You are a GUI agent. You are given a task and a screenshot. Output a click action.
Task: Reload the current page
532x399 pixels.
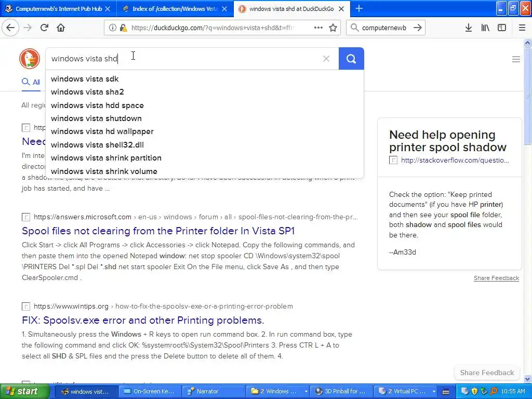(44, 28)
